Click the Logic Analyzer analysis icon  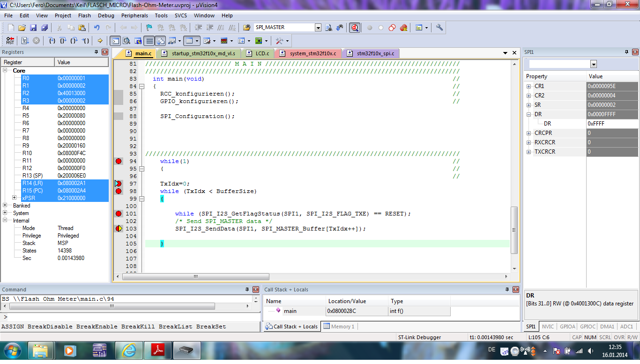(224, 41)
